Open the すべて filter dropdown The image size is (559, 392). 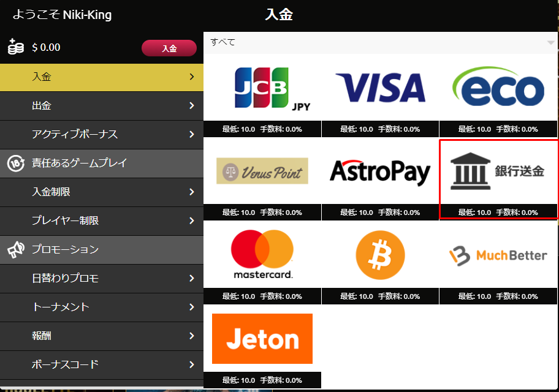click(x=381, y=42)
